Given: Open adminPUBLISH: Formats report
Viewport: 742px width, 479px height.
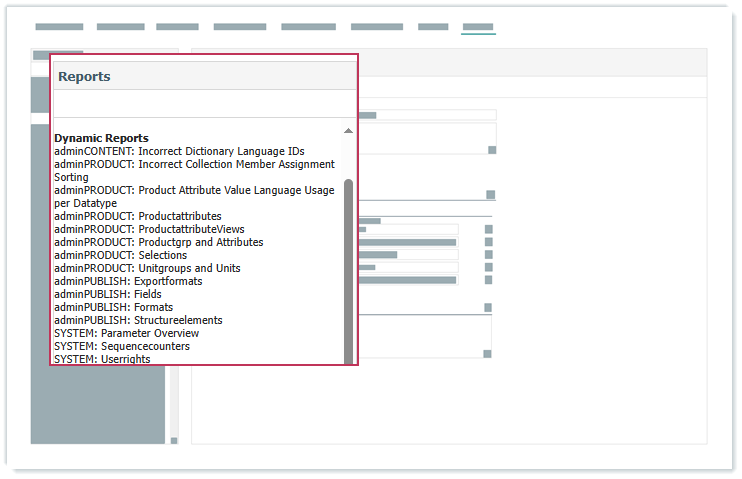Looking at the screenshot, I should [x=109, y=307].
